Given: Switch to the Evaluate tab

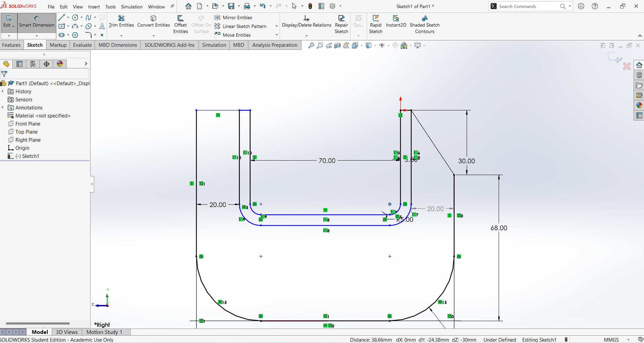Looking at the screenshot, I should [x=82, y=45].
